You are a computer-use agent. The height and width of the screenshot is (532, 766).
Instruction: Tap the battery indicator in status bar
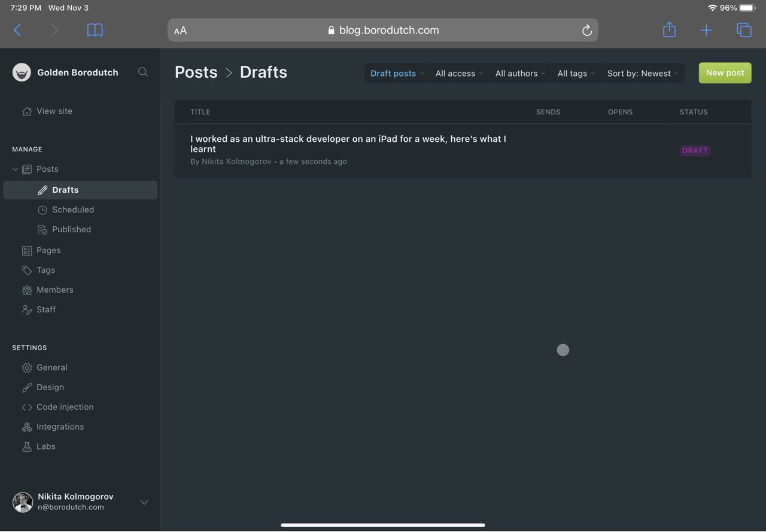(748, 8)
